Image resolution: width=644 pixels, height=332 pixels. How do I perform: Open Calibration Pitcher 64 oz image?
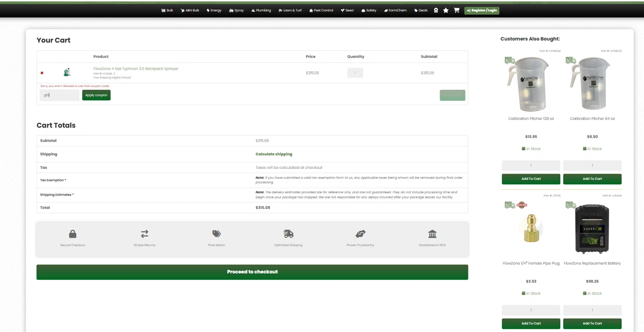(592, 84)
